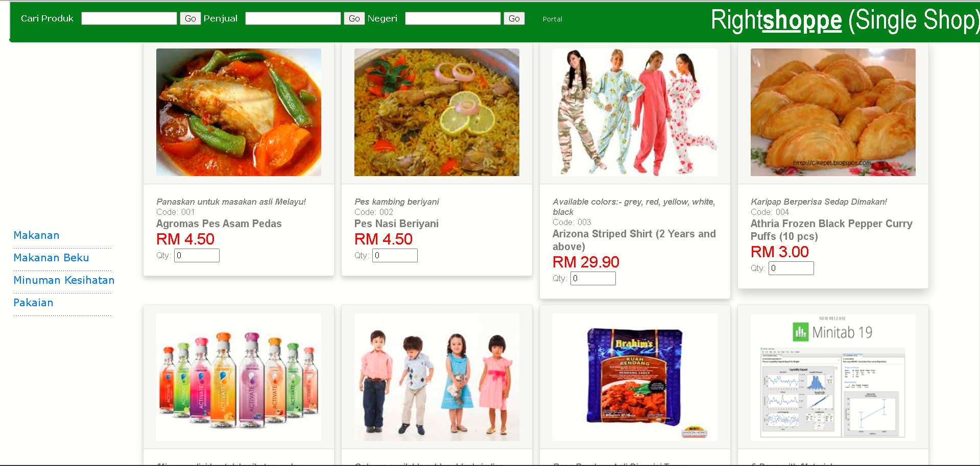Select the Makanan Beku category
Image resolution: width=980 pixels, height=466 pixels.
(x=51, y=258)
